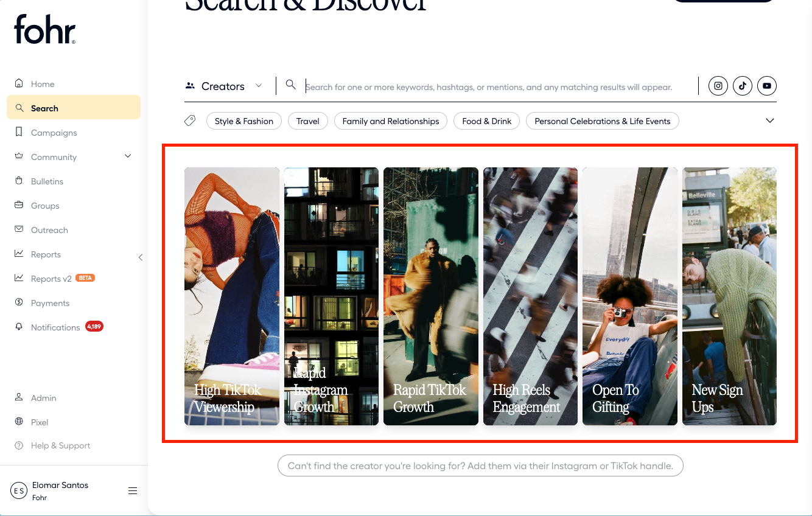Collapse the sidebar with the arrow handle

(x=141, y=257)
